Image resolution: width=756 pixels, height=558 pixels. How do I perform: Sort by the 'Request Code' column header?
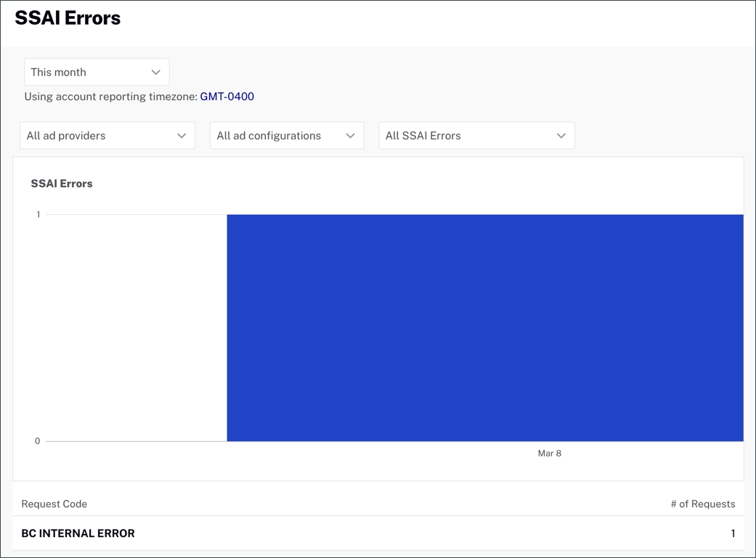click(x=54, y=504)
